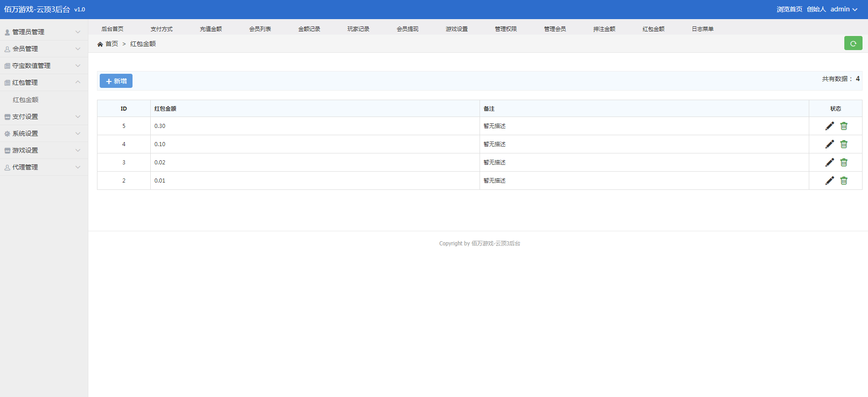Expand the 管理员管理 sidebar menu
868x397 pixels.
point(44,32)
